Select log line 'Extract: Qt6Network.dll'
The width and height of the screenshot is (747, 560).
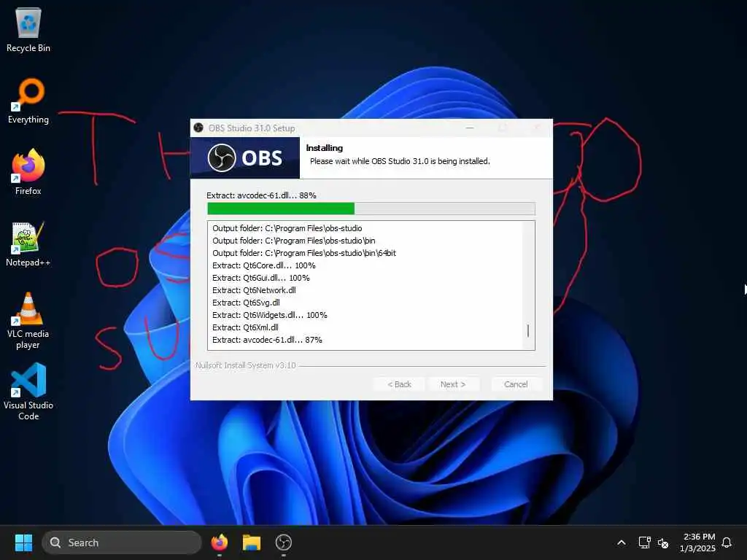point(254,290)
